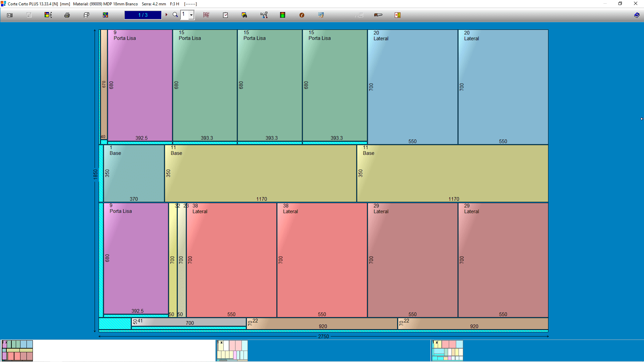Select the third cutting plan thumbnail
This screenshot has height=362, width=644.
point(447,350)
